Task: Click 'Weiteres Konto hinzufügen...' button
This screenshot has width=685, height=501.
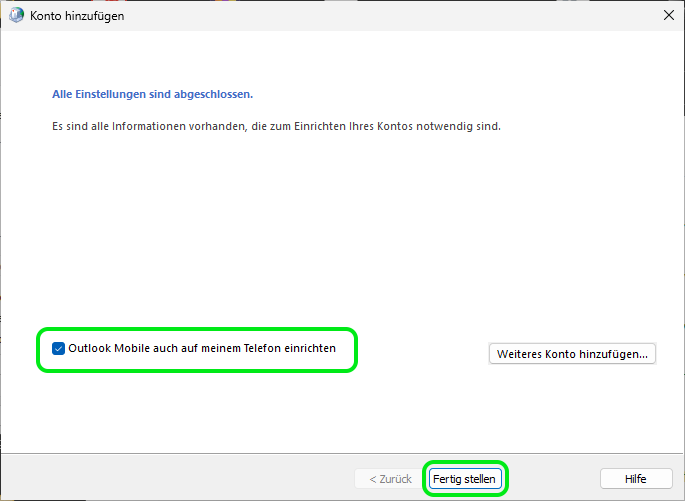Action: (x=572, y=353)
